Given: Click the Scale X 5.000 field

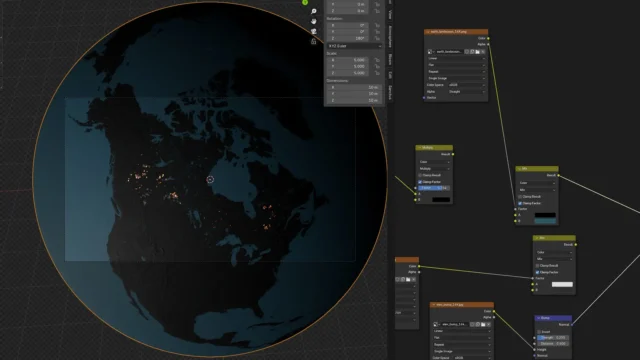Looking at the screenshot, I should (x=349, y=60).
